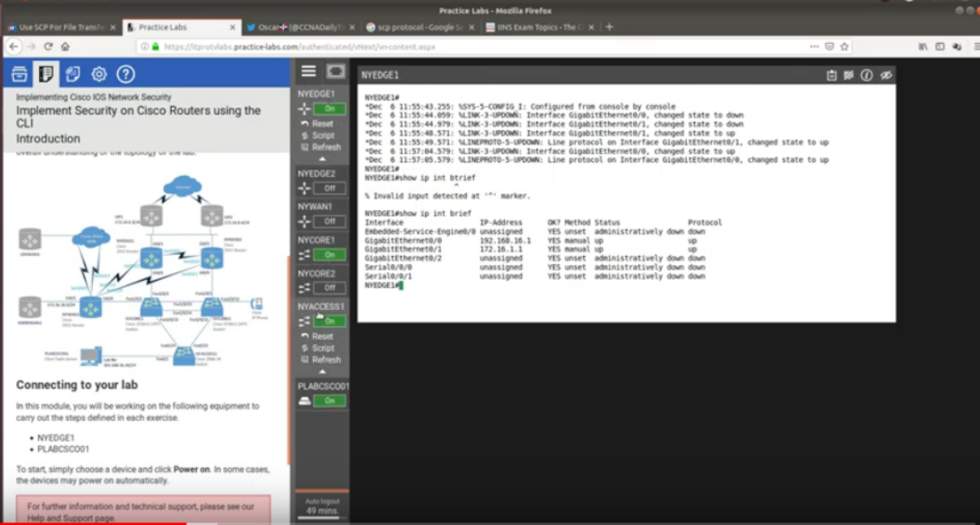The image size is (980, 525).
Task: Open the sidebar hamburger menu
Action: tap(307, 71)
